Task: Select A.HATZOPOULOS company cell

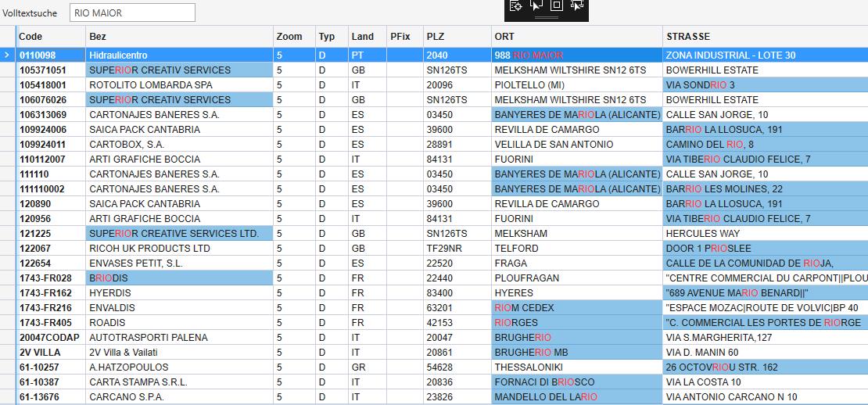Action: [179, 367]
